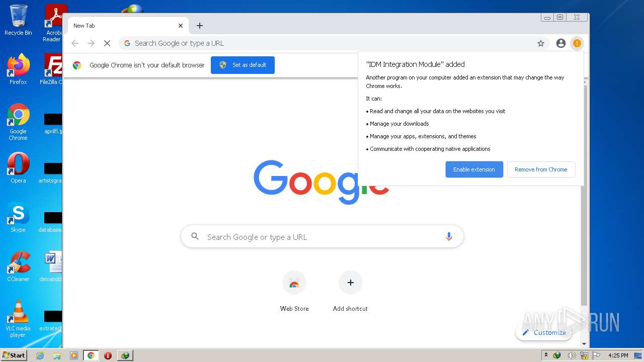Open the Web Store shortcut

click(294, 292)
